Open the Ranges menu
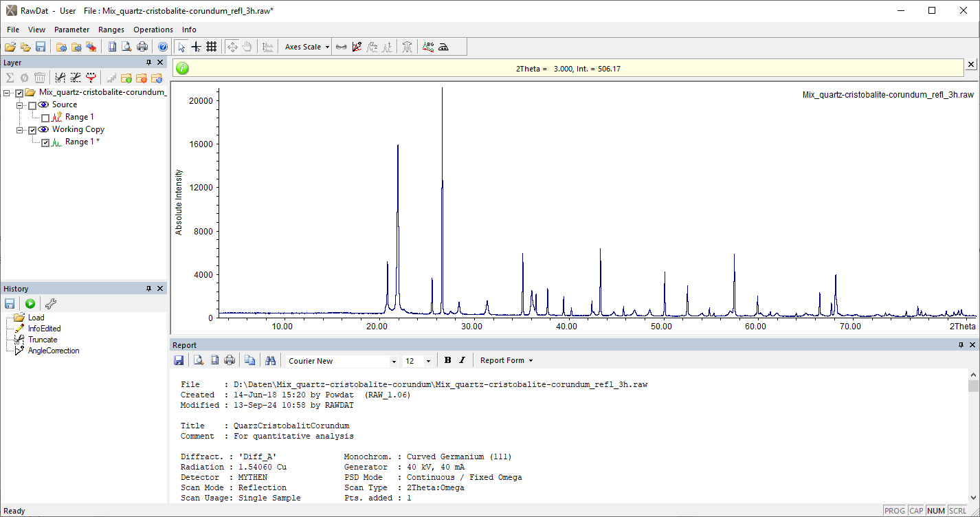980x517 pixels. [x=111, y=30]
